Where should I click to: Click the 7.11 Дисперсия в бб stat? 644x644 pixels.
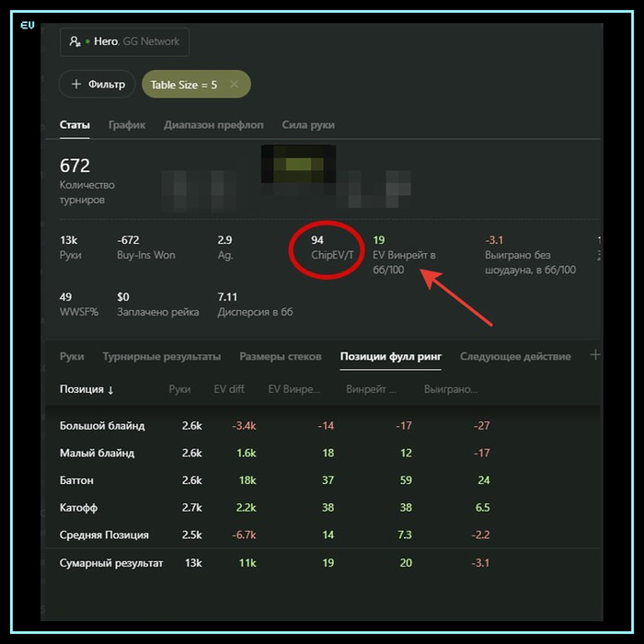(255, 305)
